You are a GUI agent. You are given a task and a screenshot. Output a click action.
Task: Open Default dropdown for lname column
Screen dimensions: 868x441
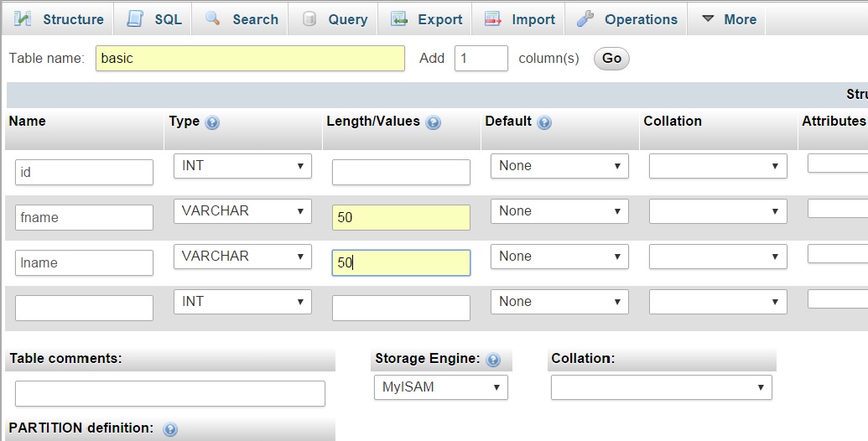(x=559, y=257)
